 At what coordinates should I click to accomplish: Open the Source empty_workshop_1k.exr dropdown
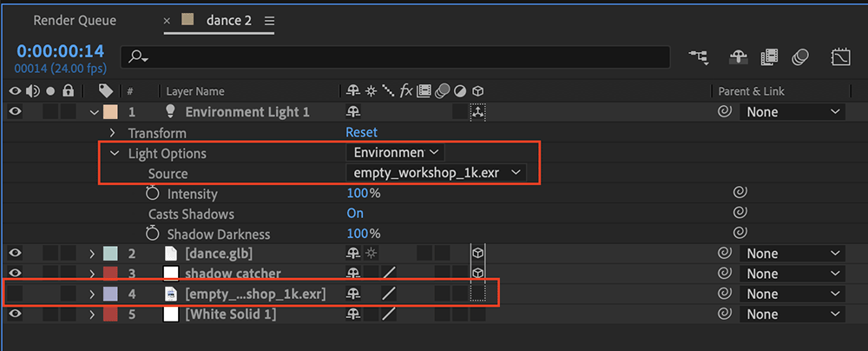pyautogui.click(x=437, y=173)
